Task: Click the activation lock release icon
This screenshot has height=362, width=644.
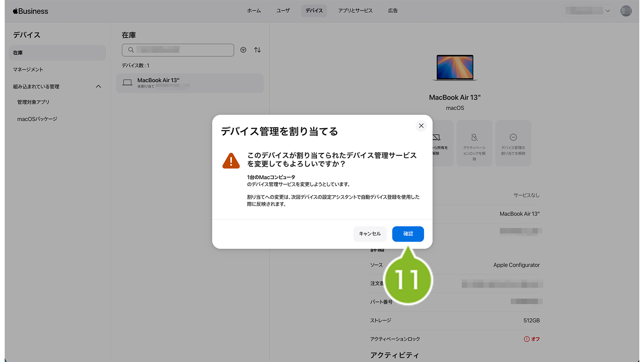Action: 474,138
